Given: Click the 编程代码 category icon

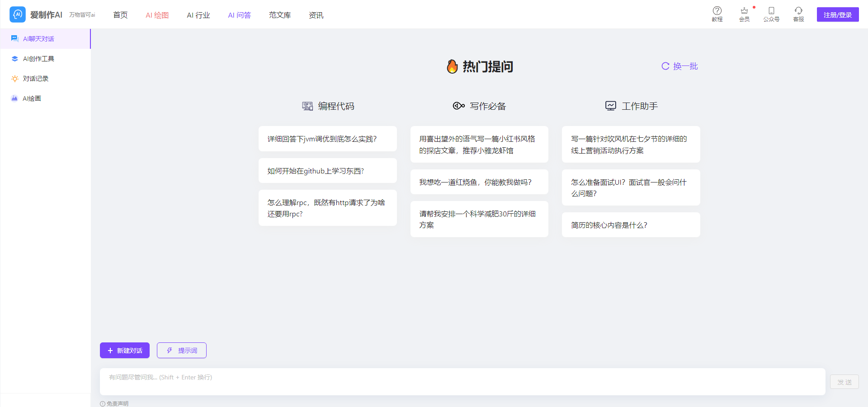Looking at the screenshot, I should click(x=307, y=106).
